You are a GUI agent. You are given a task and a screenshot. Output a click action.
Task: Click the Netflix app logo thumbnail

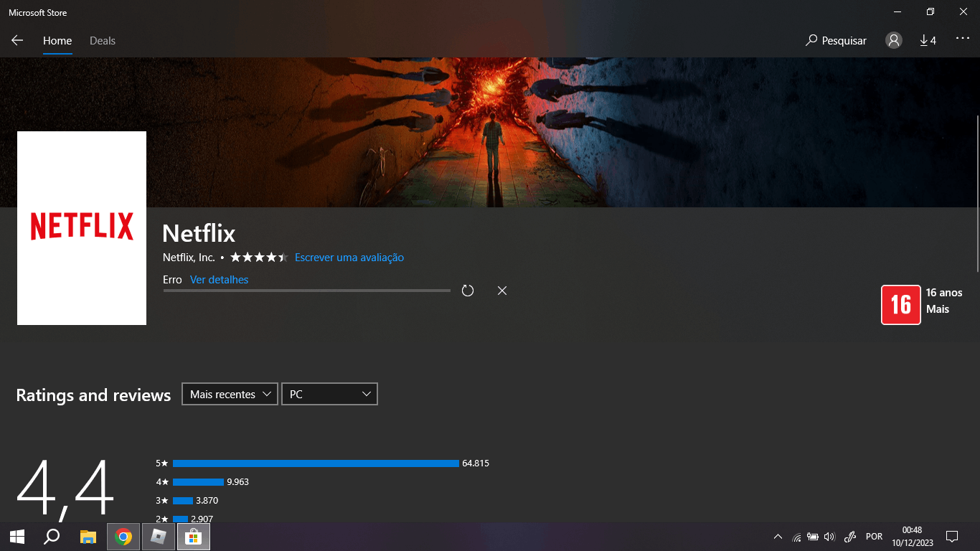(82, 228)
